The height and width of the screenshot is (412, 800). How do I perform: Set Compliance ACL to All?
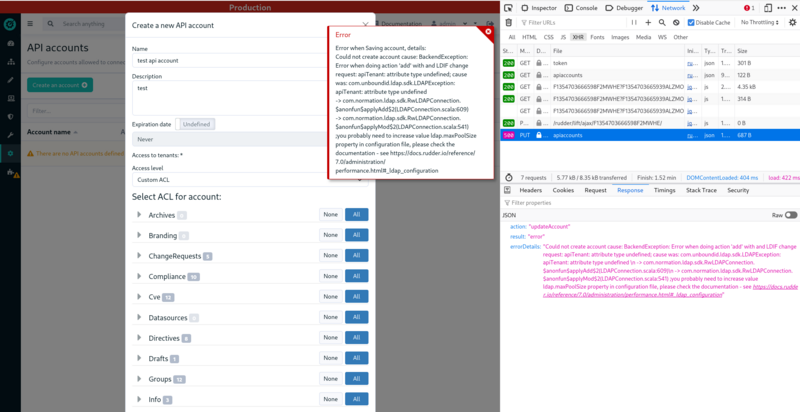click(x=357, y=276)
